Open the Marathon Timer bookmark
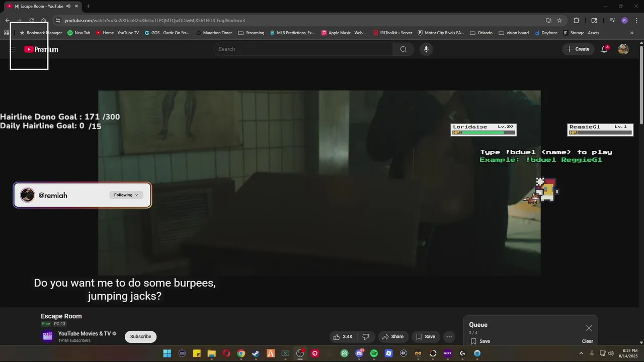The height and width of the screenshot is (362, 644). pyautogui.click(x=214, y=33)
